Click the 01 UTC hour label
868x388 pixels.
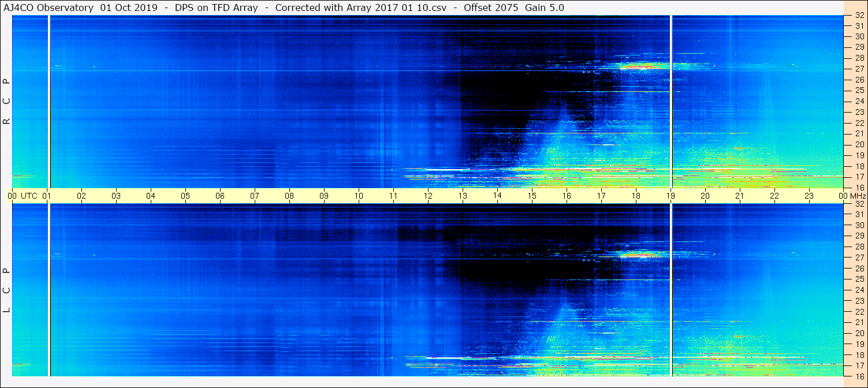click(x=47, y=196)
